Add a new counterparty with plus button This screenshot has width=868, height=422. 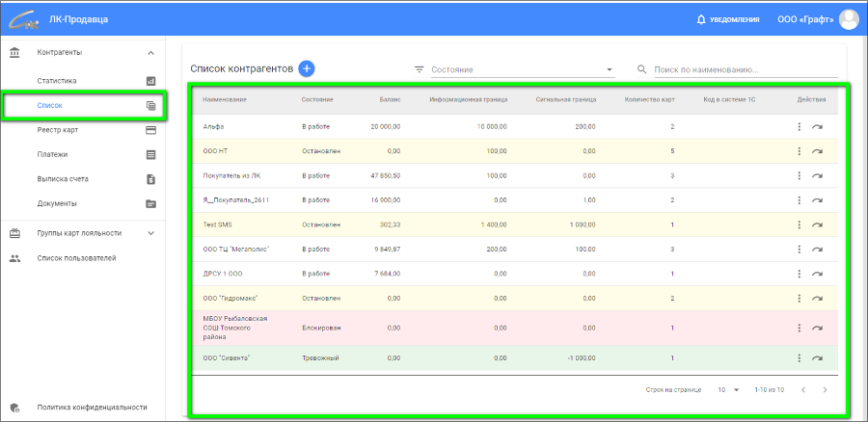pos(307,68)
